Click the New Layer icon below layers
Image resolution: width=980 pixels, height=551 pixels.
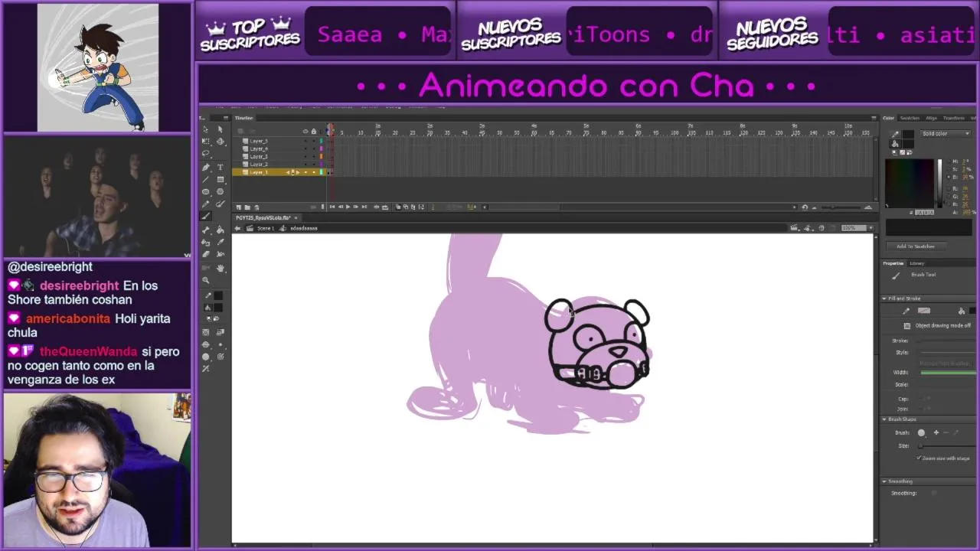pyautogui.click(x=238, y=207)
